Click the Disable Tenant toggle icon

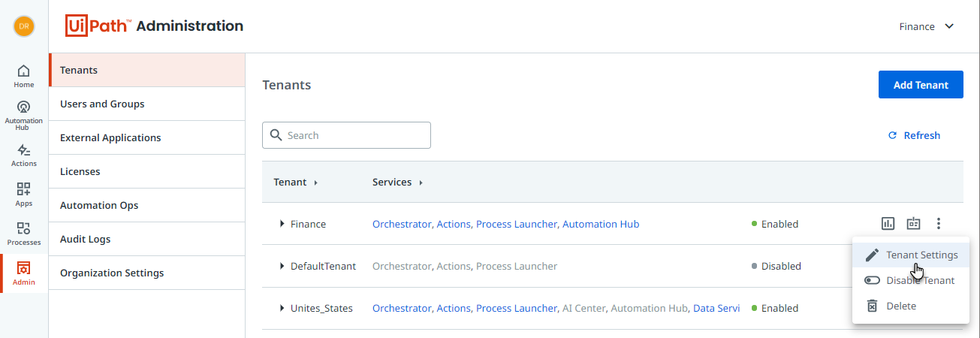(x=872, y=280)
